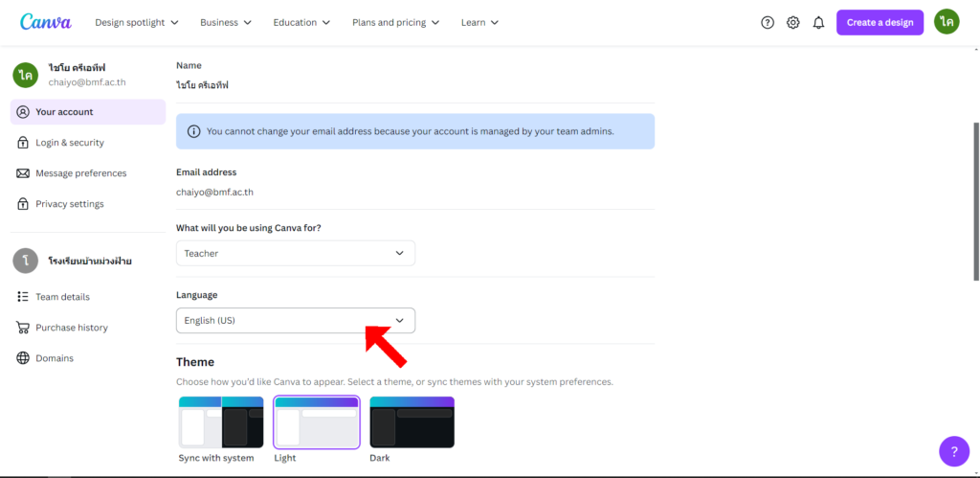Click the Theme heading
The height and width of the screenshot is (478, 980).
tap(195, 362)
